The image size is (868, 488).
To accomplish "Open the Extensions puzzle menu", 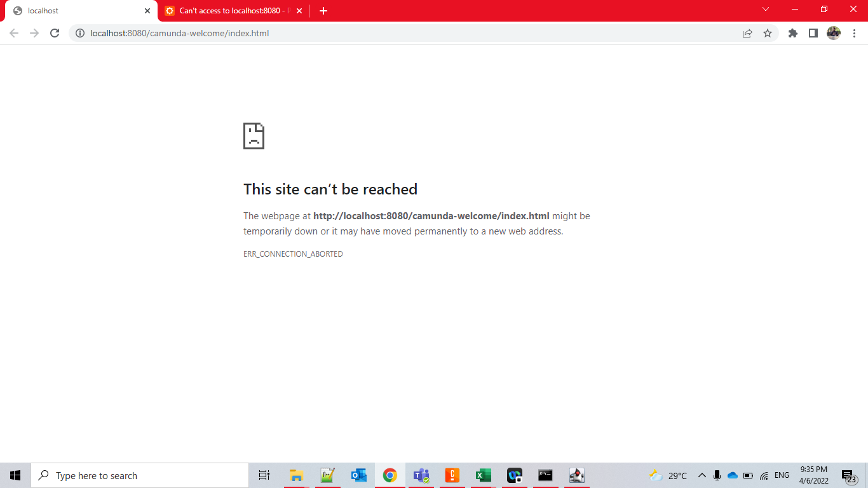I will (793, 33).
